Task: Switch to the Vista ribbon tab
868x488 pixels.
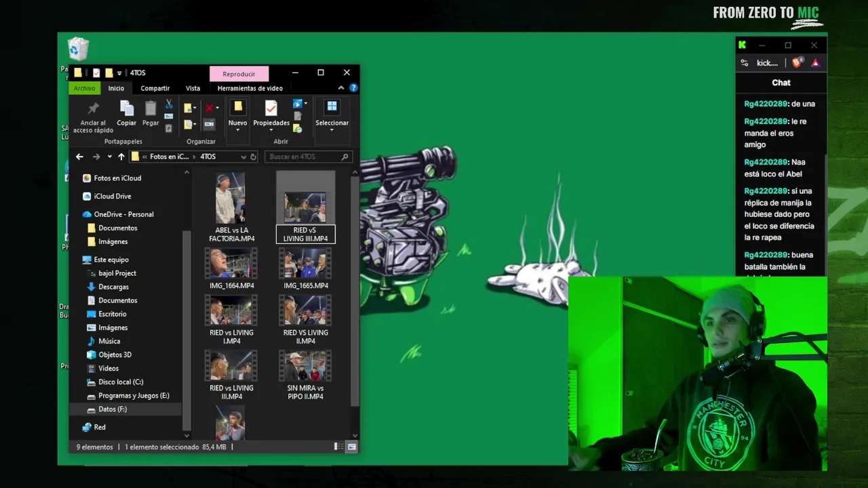Action: click(x=193, y=88)
